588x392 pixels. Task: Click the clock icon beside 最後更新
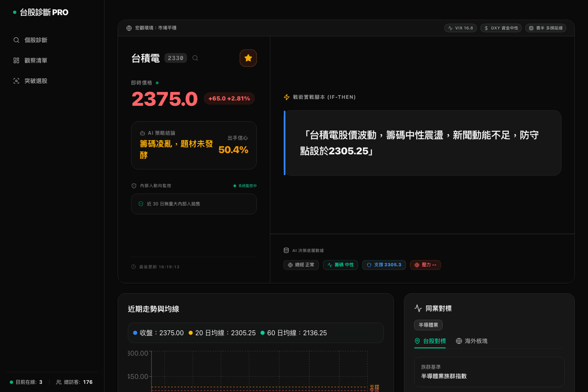point(134,267)
